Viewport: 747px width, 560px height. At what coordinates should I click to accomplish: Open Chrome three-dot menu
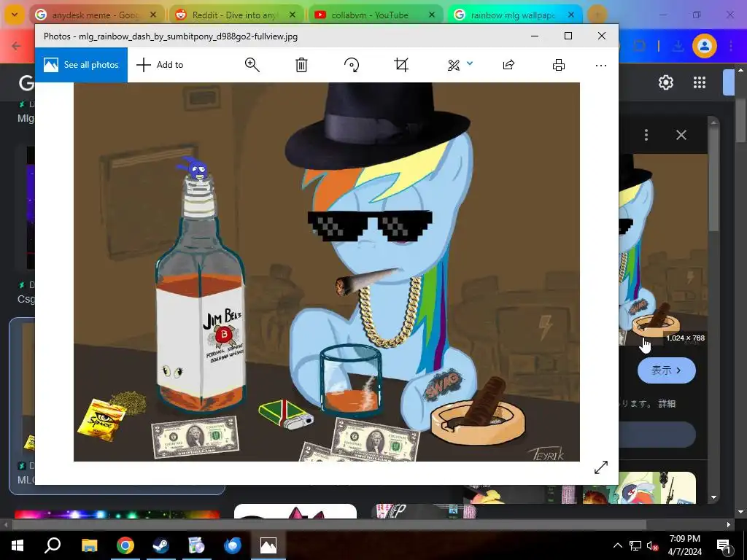[731, 46]
